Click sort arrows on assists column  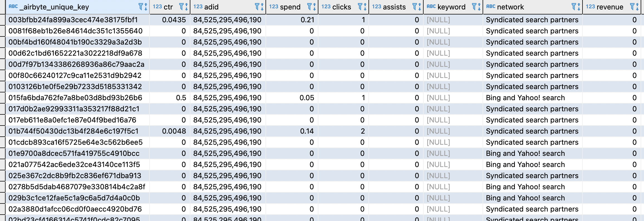coord(419,7)
